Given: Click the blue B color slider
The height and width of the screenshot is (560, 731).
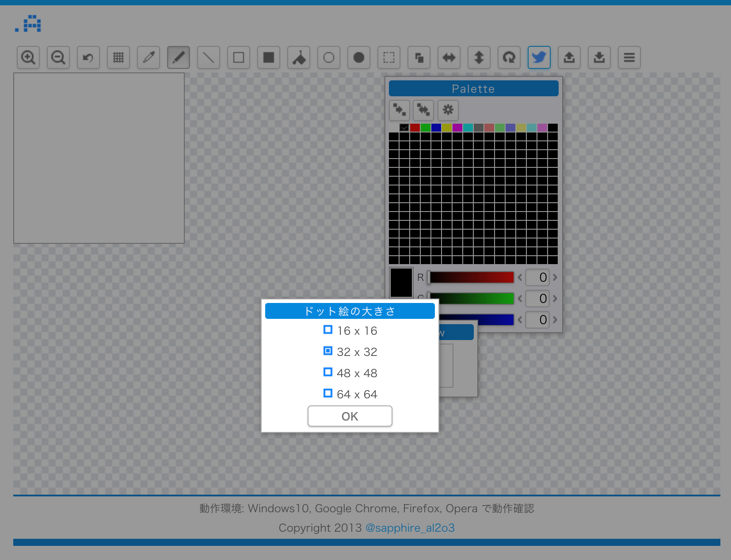Looking at the screenshot, I should point(476,320).
